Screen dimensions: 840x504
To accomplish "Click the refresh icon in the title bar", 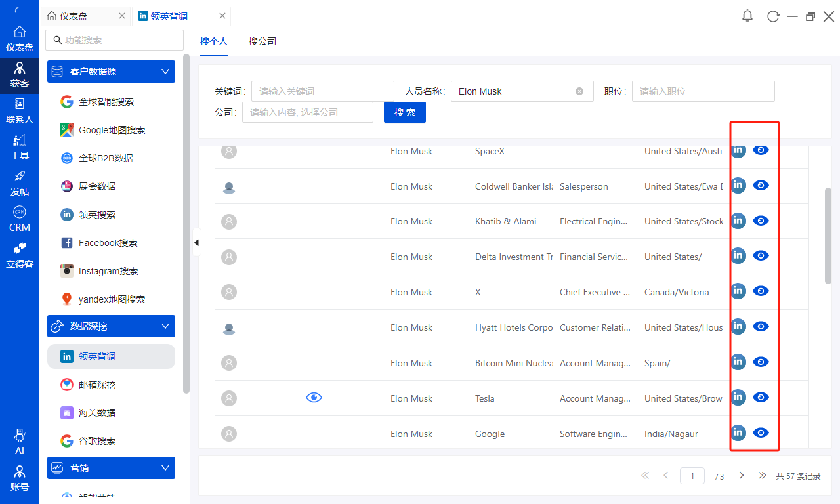I will click(x=773, y=16).
